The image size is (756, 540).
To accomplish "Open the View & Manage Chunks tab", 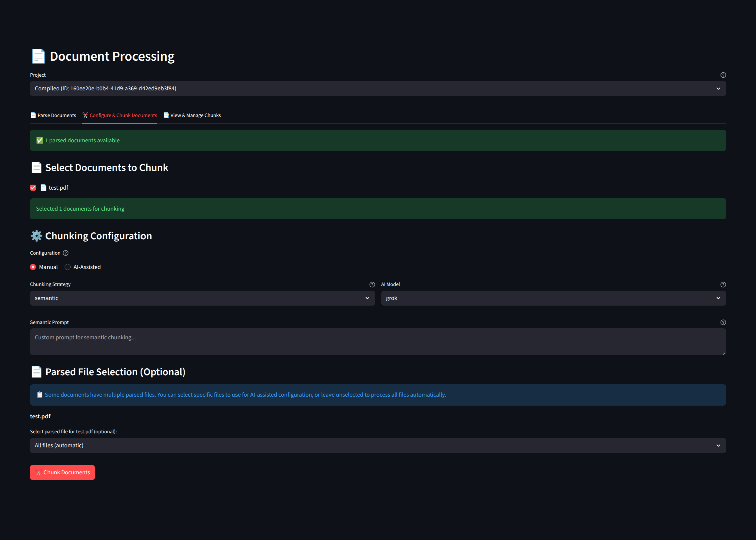I will point(192,115).
